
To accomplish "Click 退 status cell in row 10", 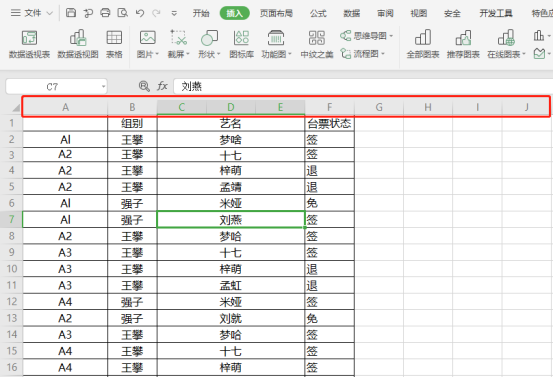I will (329, 269).
